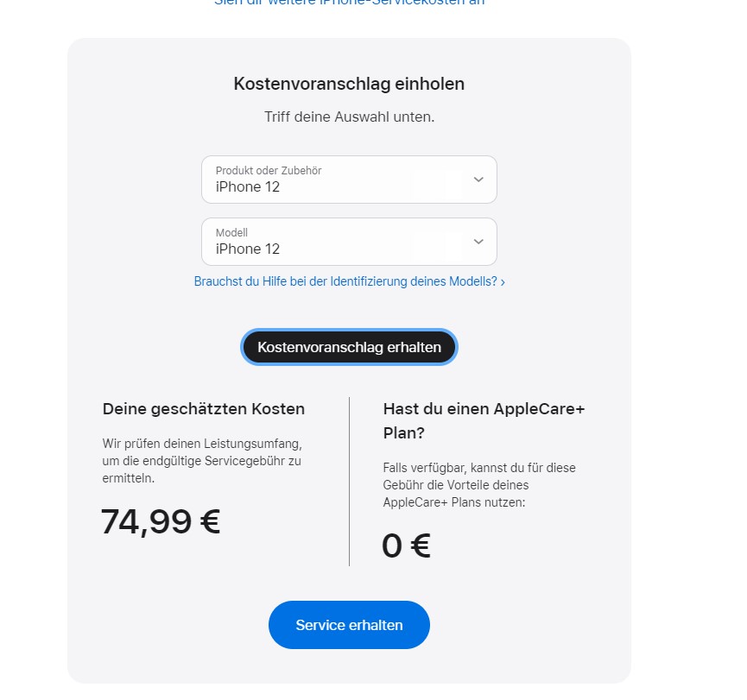The height and width of the screenshot is (700, 747).
Task: Open the model identification help link
Action: (345, 281)
